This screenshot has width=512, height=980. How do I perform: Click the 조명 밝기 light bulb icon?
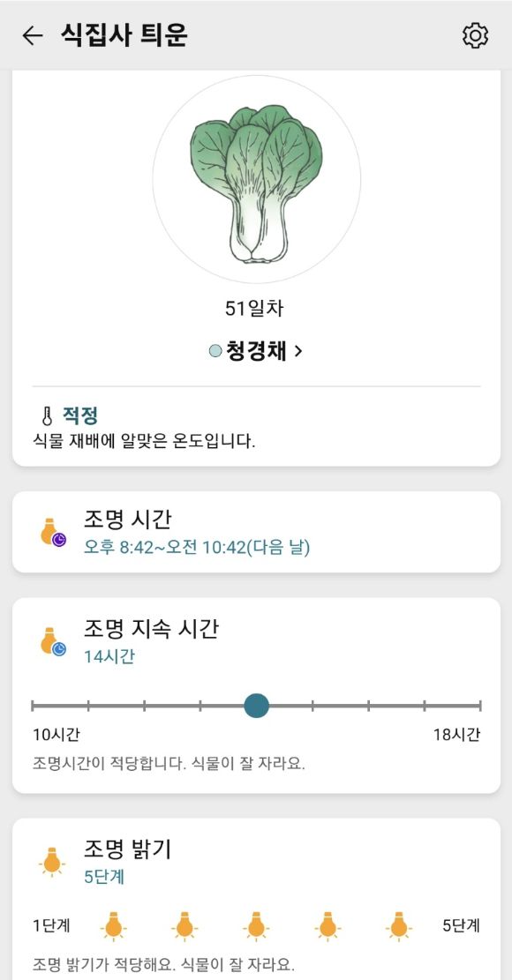tap(53, 858)
